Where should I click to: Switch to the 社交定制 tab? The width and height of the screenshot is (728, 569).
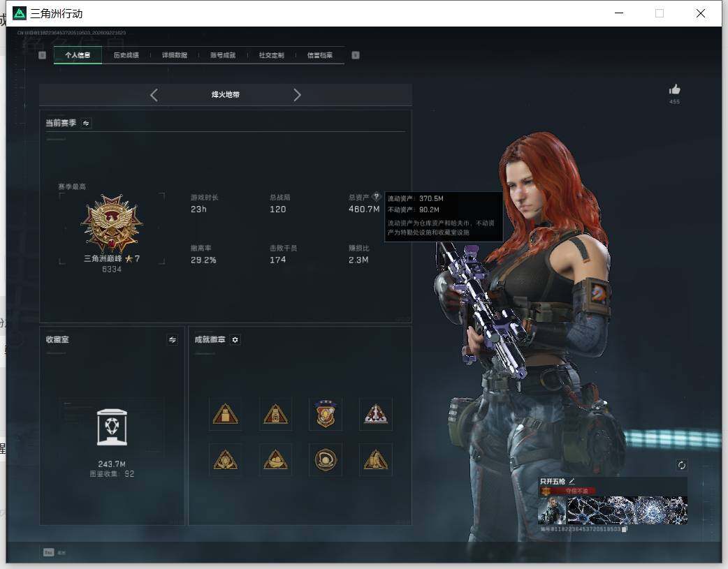point(272,55)
